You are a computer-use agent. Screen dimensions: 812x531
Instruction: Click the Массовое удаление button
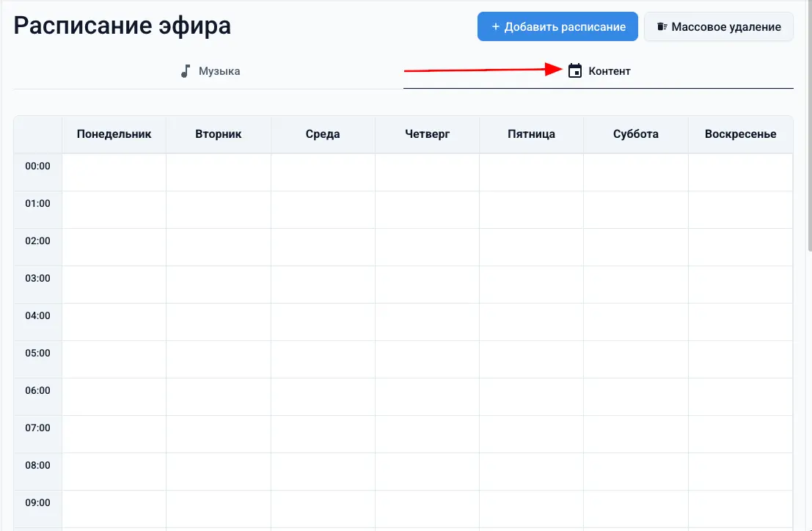pyautogui.click(x=718, y=26)
